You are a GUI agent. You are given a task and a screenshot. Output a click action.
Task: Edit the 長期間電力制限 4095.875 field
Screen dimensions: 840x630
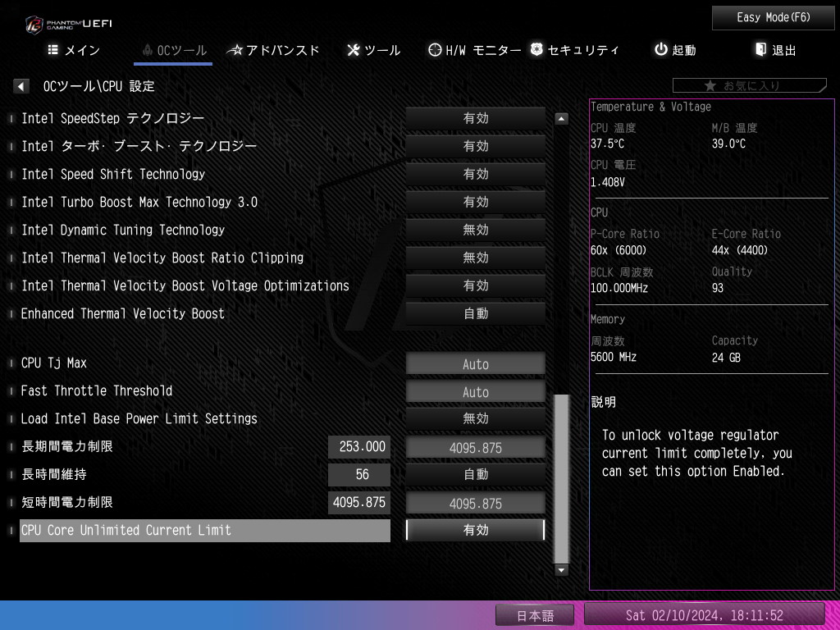click(x=476, y=447)
